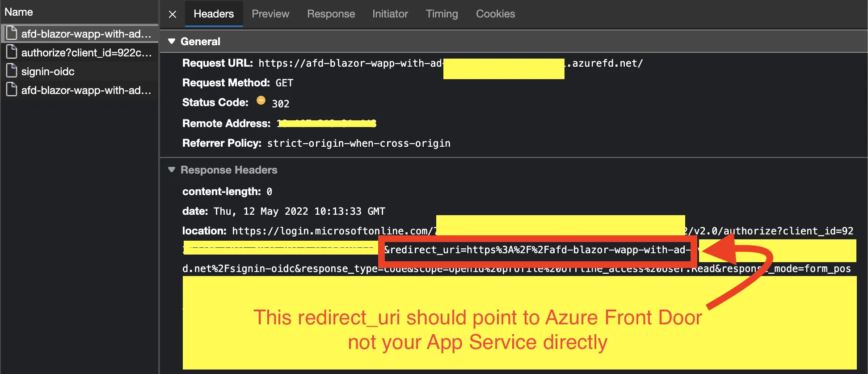Click the Request URL value
868x374 pixels.
(451, 64)
